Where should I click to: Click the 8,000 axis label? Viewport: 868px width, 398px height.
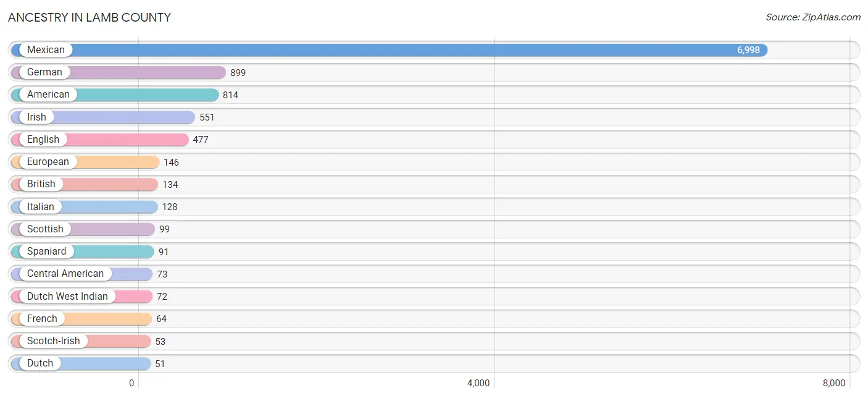point(833,383)
